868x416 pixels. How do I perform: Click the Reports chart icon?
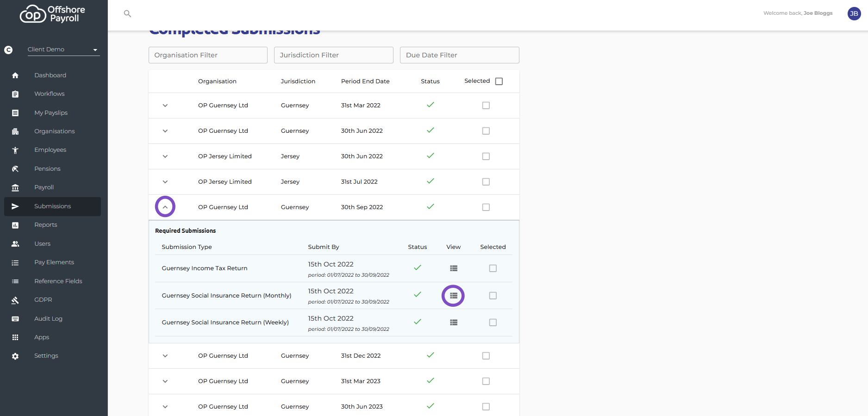(x=15, y=225)
